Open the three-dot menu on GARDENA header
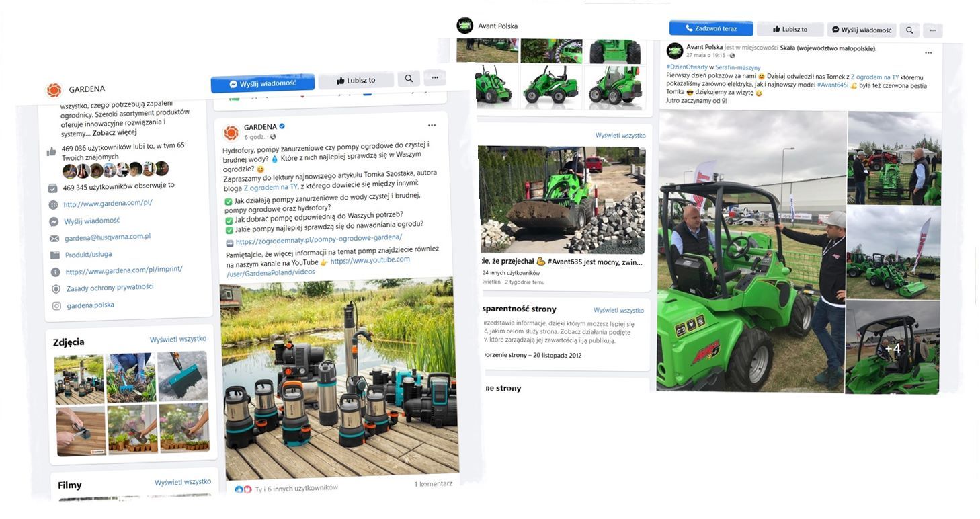 (435, 78)
